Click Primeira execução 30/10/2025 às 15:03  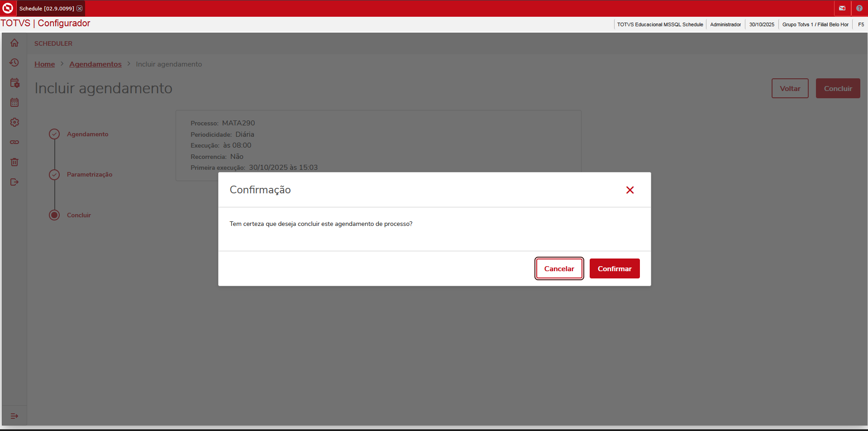[283, 168]
